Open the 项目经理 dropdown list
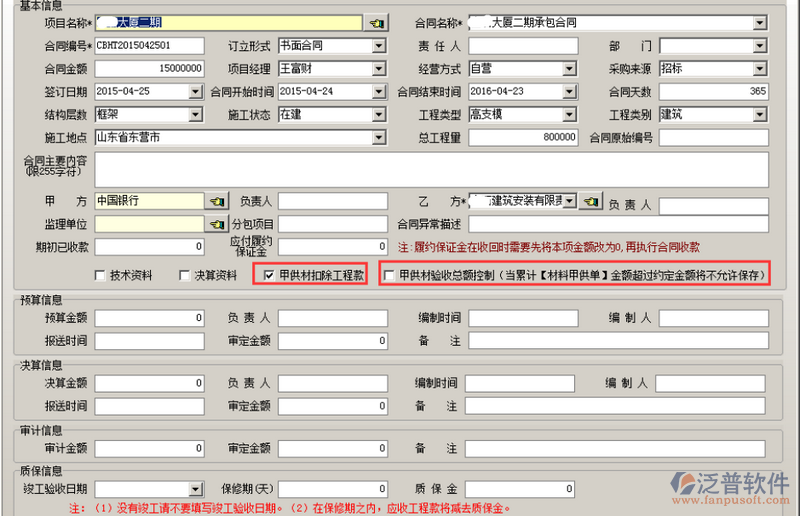The height and width of the screenshot is (516, 800). point(378,69)
